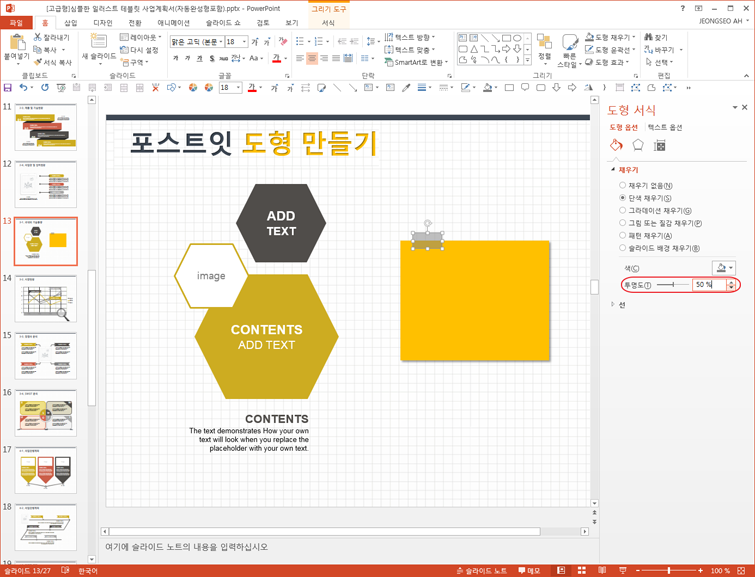
Task: Select the Fill & Line paint bucket icon
Action: click(616, 145)
